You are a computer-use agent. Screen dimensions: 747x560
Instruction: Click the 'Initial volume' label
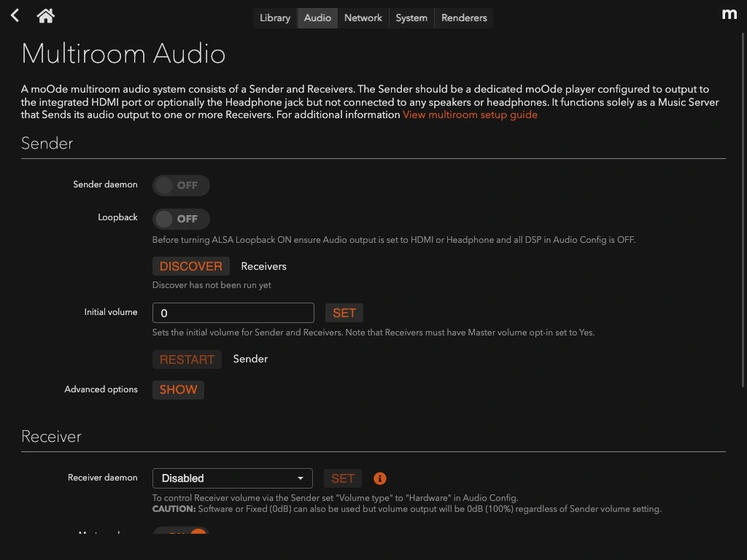[x=111, y=312]
